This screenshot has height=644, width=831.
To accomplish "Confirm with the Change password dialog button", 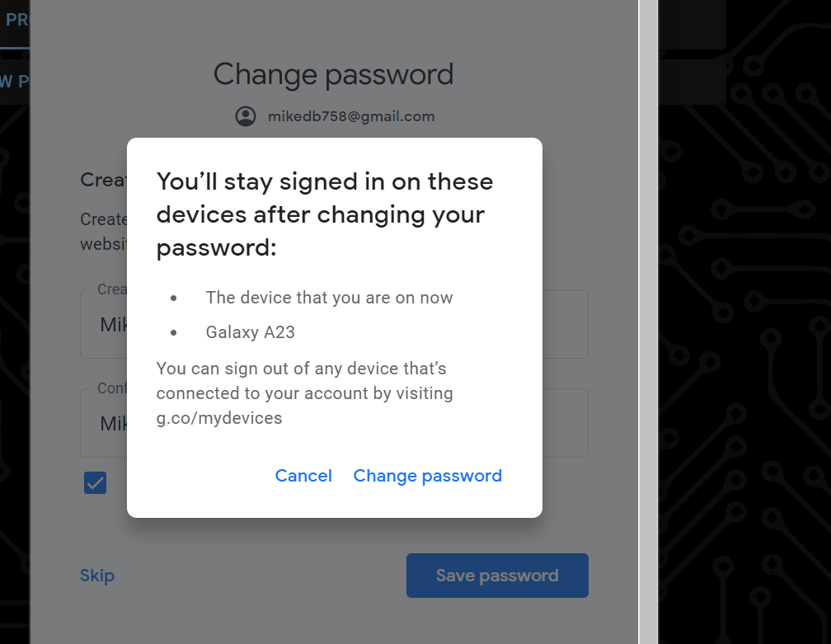I will point(427,476).
